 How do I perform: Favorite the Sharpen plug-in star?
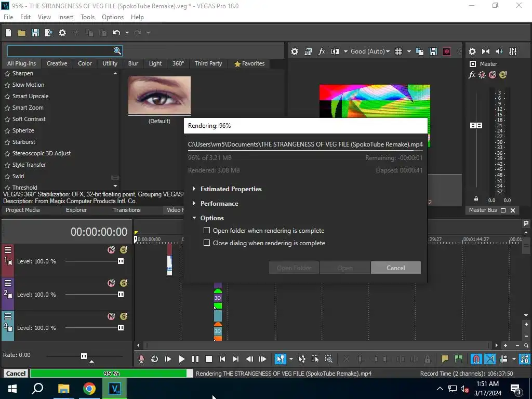coord(7,74)
